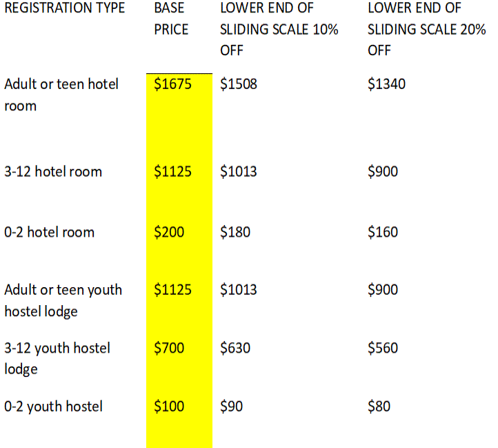Select the 3-12 hotel room row label
498x448 pixels.
pos(53,172)
